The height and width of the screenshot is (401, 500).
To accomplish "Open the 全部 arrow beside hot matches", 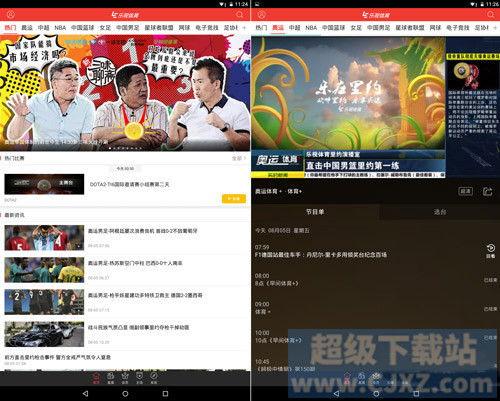I will click(239, 158).
